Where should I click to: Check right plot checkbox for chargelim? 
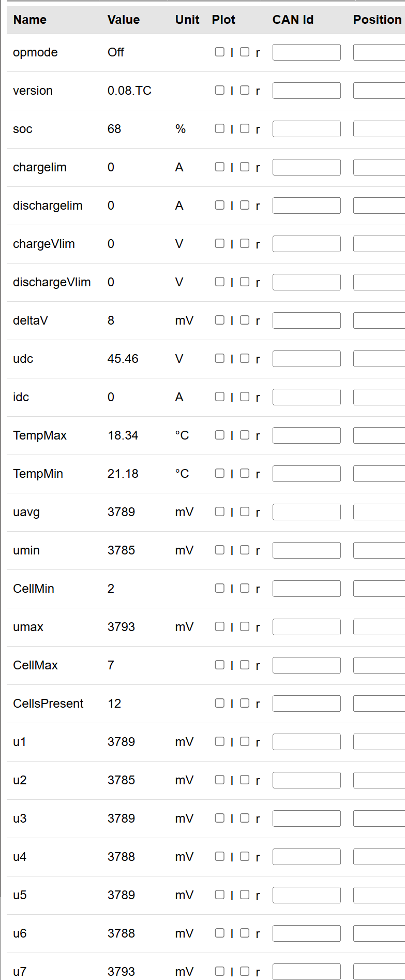(245, 167)
